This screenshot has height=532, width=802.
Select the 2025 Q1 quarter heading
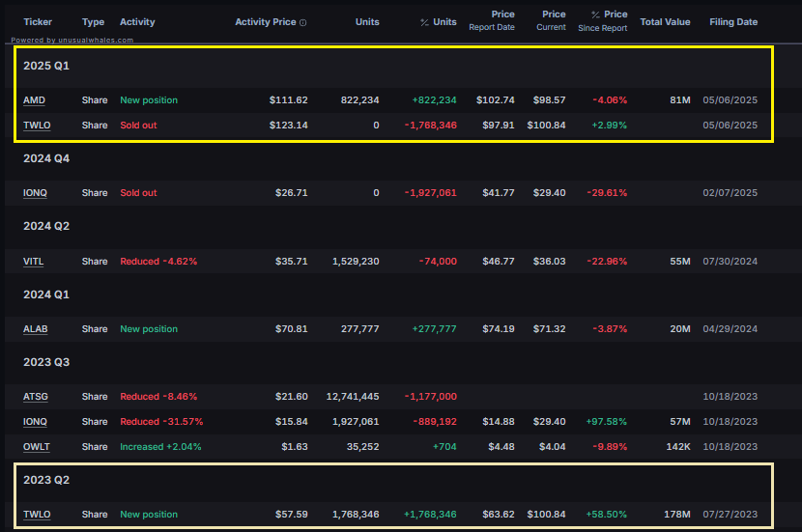tap(46, 66)
